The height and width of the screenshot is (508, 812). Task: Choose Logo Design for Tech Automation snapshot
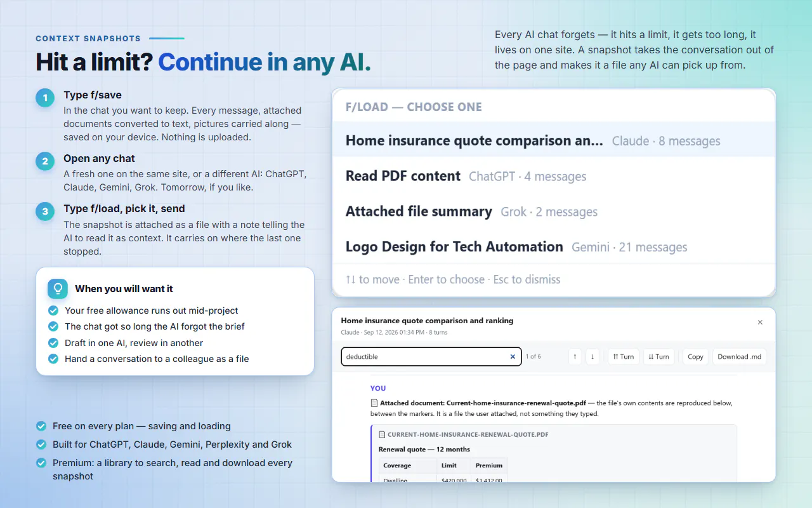tap(554, 246)
